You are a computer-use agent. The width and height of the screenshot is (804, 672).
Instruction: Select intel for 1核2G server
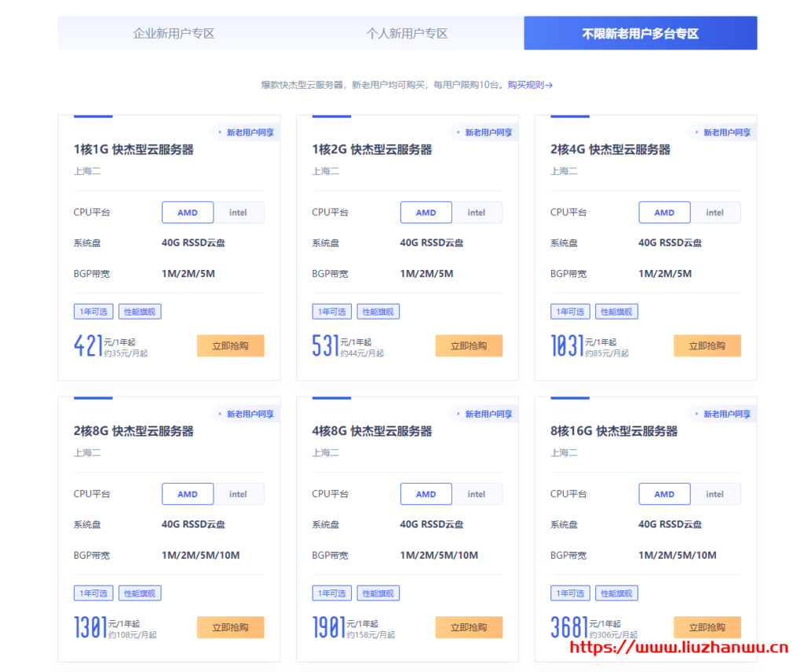click(x=477, y=213)
